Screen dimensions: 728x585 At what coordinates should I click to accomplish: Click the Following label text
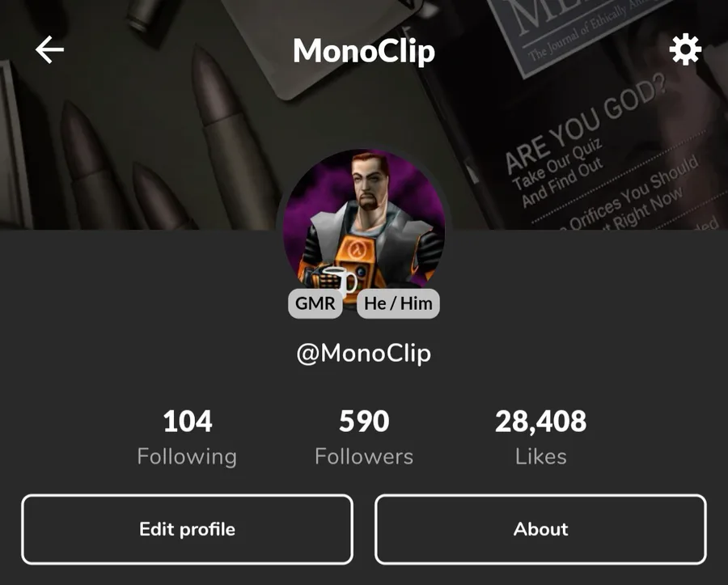pyautogui.click(x=187, y=457)
